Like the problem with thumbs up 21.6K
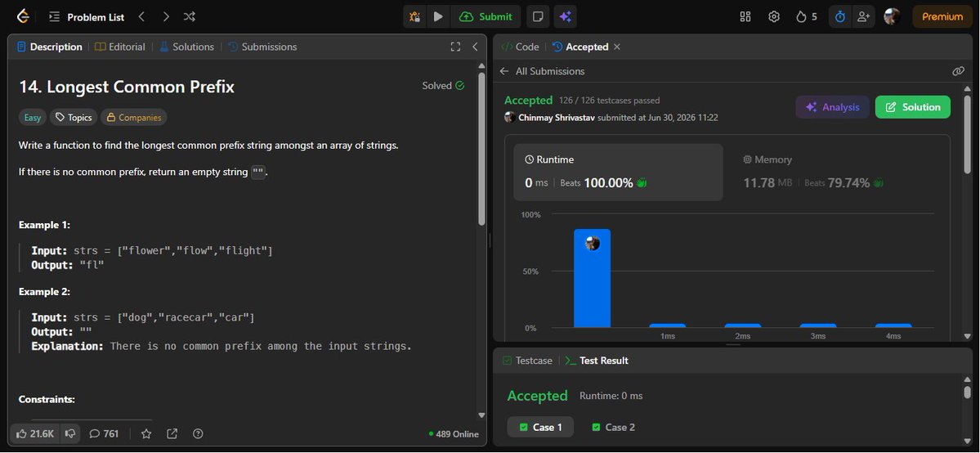The image size is (980, 453). pos(36,433)
